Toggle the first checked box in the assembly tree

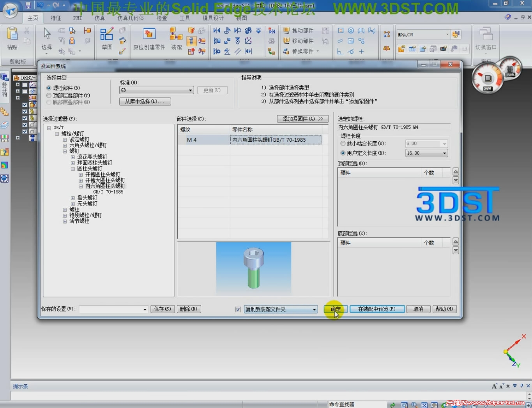pos(25,105)
